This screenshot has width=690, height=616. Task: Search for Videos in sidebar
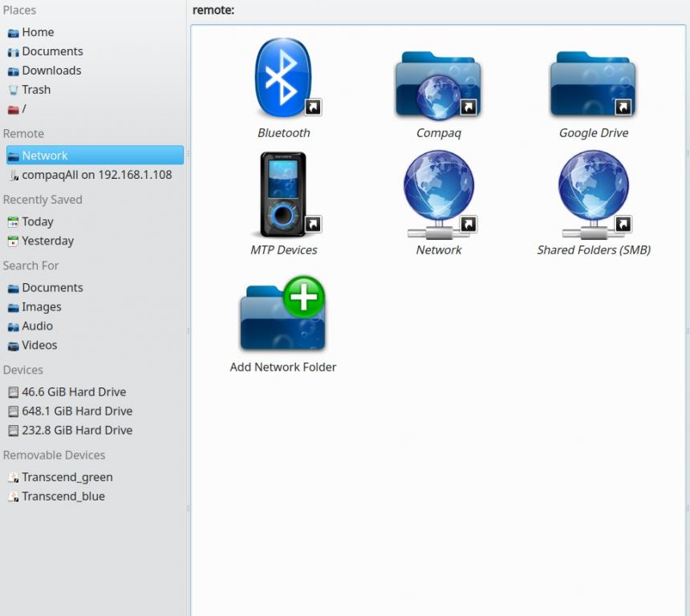(x=39, y=346)
